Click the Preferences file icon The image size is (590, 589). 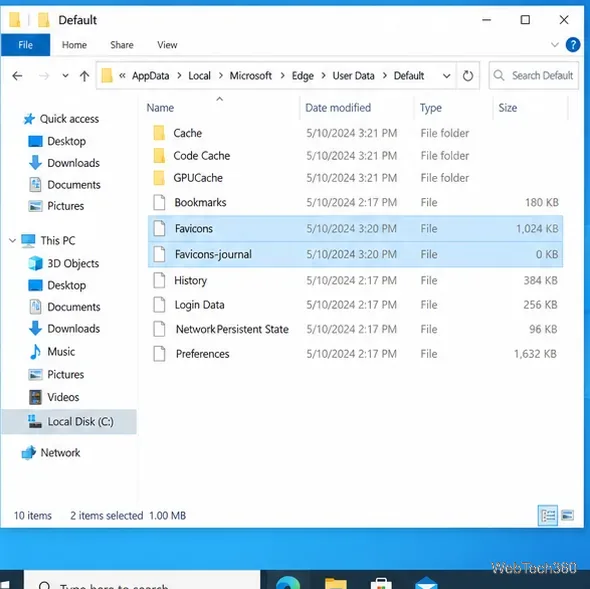(x=159, y=354)
